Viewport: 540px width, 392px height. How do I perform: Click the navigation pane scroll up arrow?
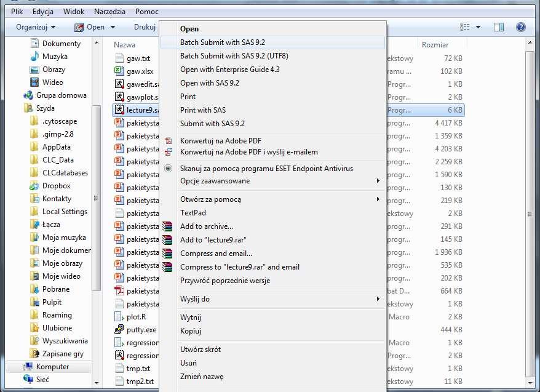97,42
